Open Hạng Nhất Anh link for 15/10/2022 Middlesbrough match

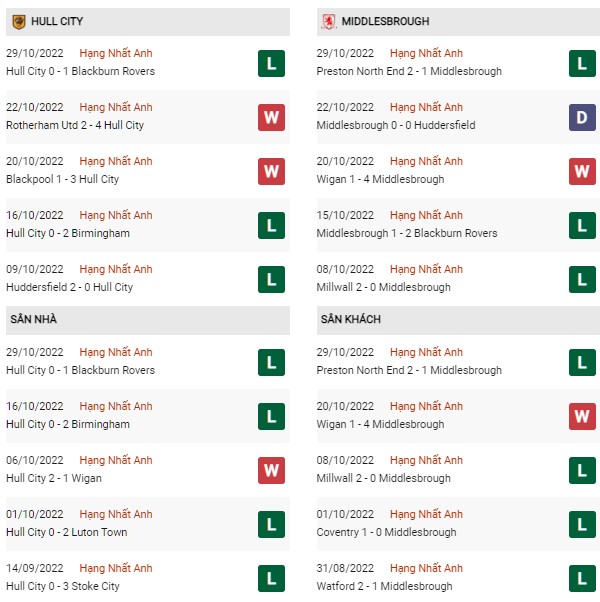tap(426, 215)
